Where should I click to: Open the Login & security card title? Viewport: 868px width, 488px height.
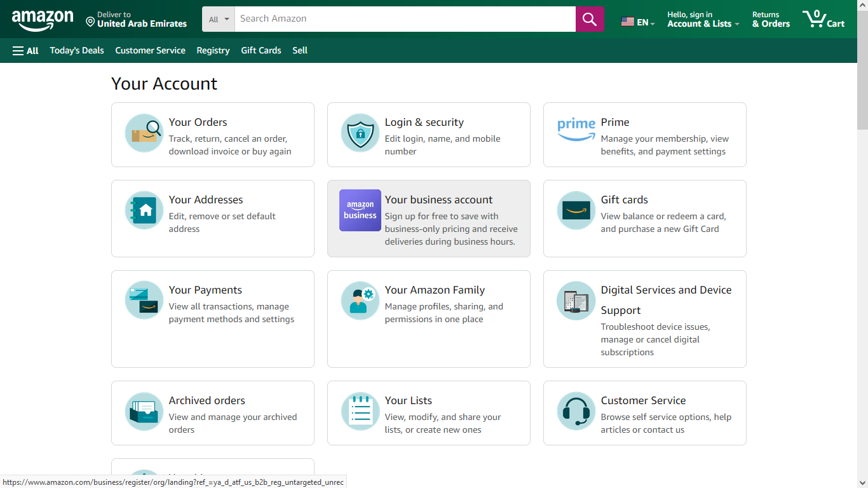tap(424, 123)
